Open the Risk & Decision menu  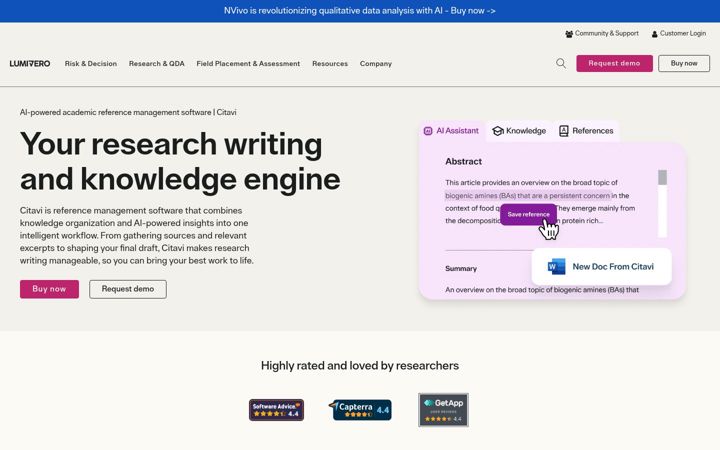91,64
